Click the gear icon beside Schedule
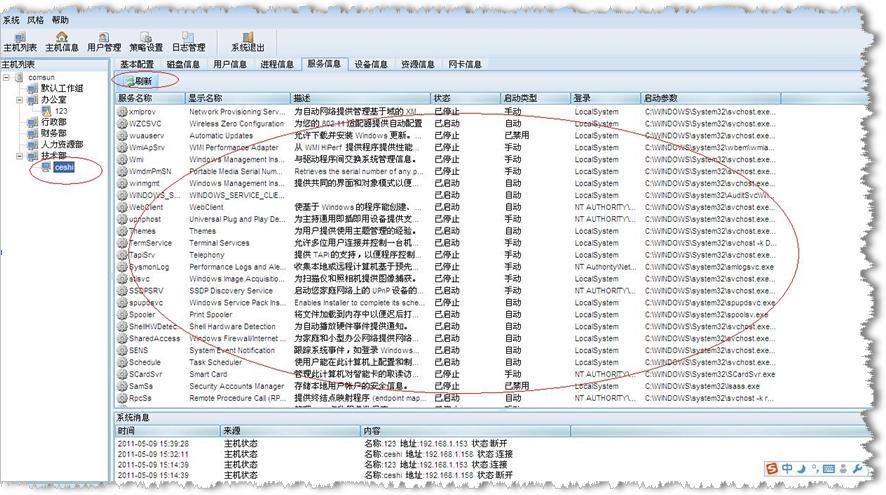The width and height of the screenshot is (886, 495). tap(122, 362)
